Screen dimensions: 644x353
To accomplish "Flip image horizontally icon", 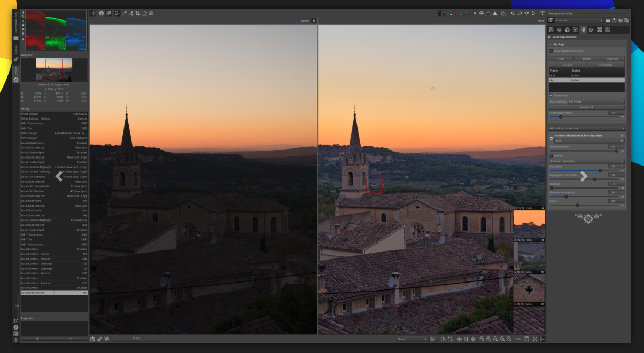I will 527,13.
